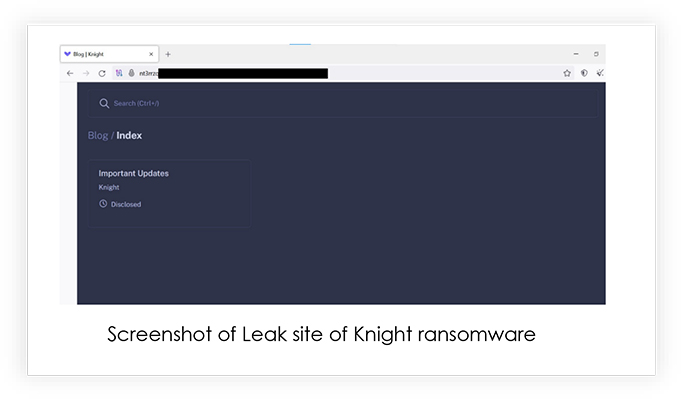Click the magnifying glass search icon
The height and width of the screenshot is (399, 681).
click(x=104, y=103)
